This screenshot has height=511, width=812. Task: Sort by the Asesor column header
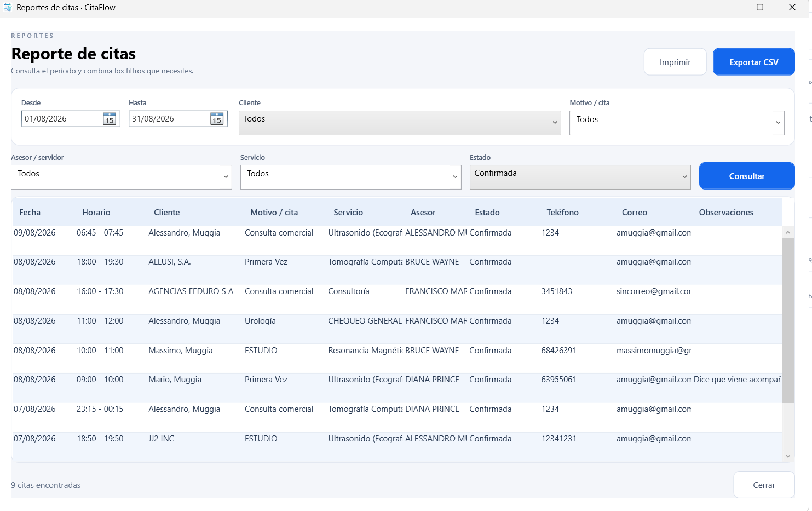tap(423, 213)
